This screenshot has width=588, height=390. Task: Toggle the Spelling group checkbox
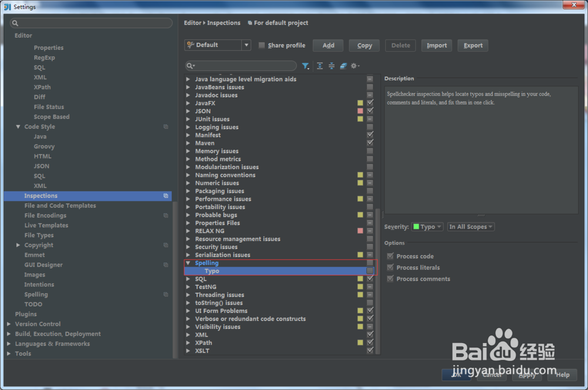click(370, 263)
